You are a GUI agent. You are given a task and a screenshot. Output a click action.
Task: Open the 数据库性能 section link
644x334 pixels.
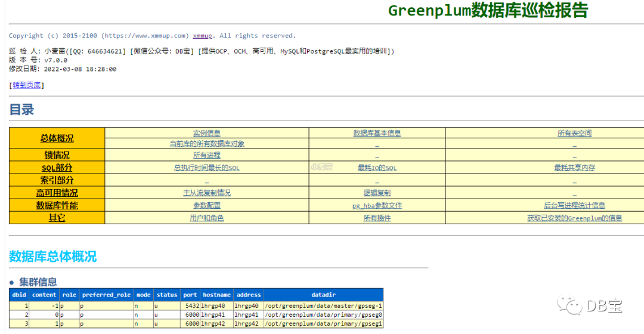pyautogui.click(x=57, y=205)
